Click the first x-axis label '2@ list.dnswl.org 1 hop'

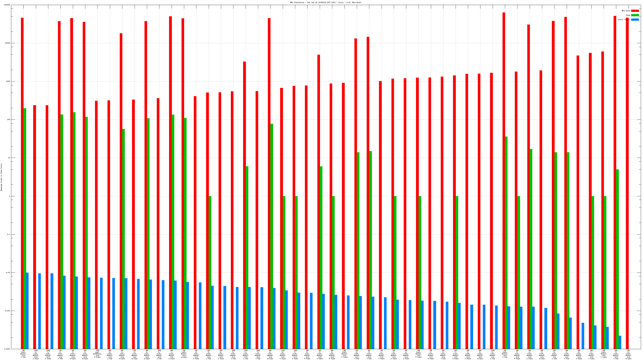click(23, 354)
